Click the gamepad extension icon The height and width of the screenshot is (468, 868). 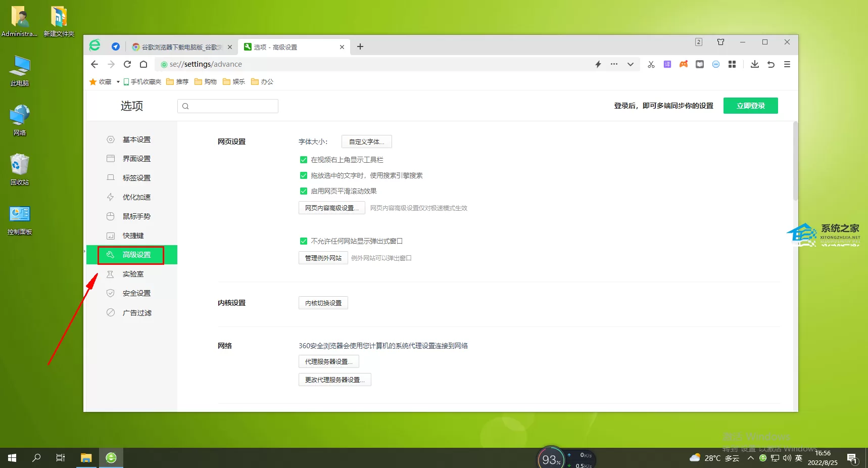pyautogui.click(x=684, y=64)
